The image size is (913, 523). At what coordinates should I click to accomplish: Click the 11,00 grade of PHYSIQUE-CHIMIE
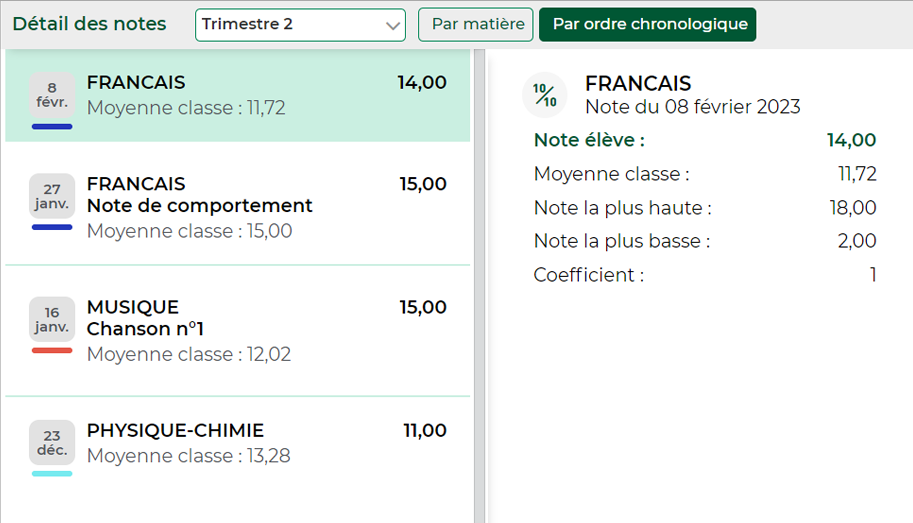coord(425,430)
